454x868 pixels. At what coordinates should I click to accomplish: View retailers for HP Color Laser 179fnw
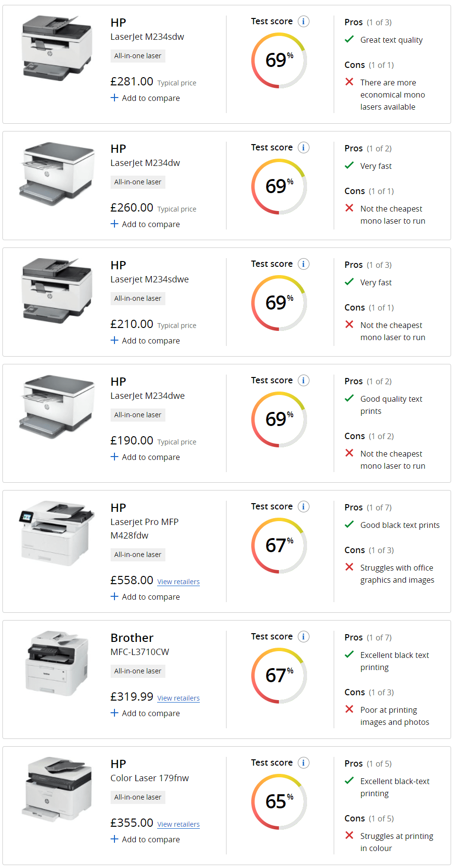(x=178, y=824)
